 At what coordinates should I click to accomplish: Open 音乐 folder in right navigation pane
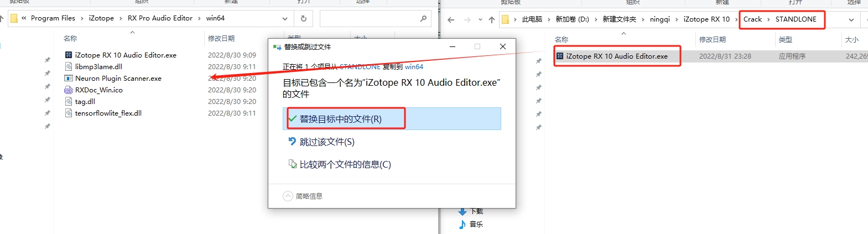476,224
